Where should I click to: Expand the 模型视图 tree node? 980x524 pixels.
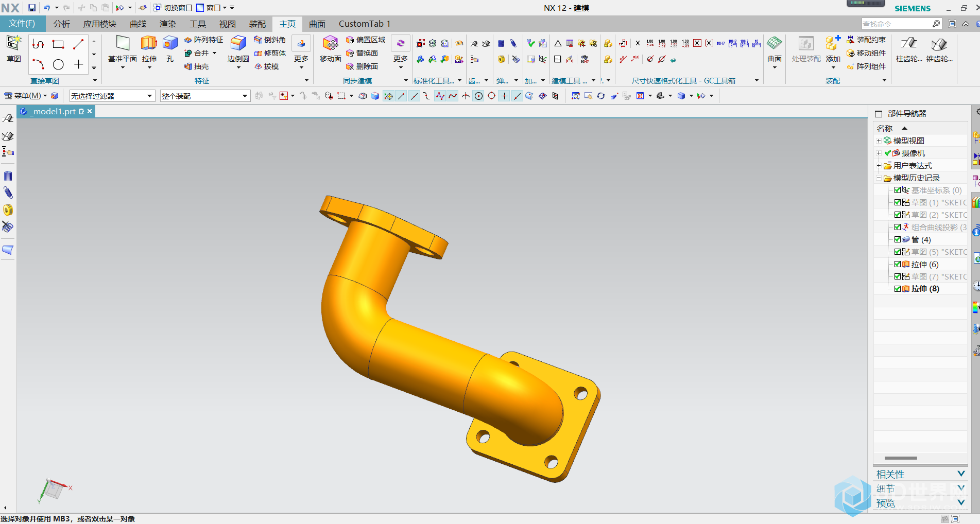[x=879, y=141]
